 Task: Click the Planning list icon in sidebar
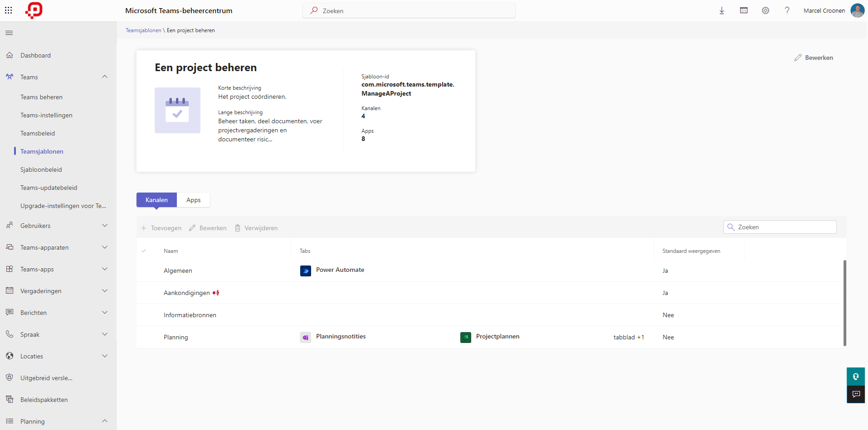pos(10,421)
